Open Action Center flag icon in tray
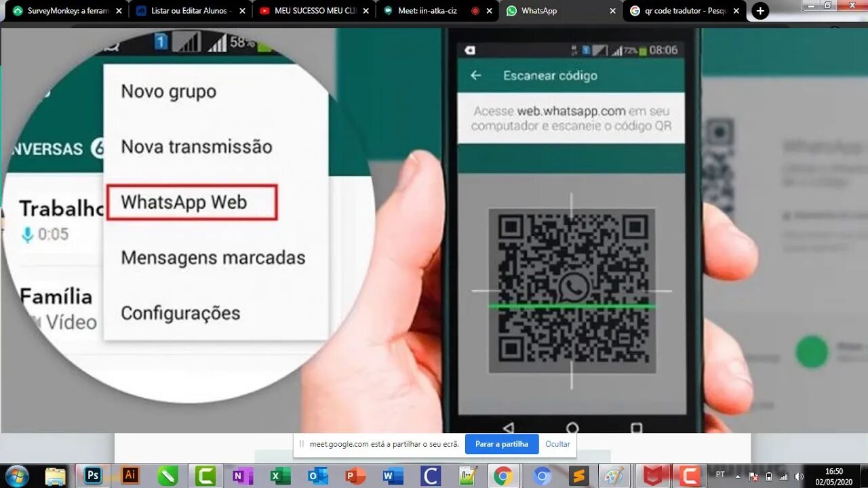The width and height of the screenshot is (868, 488). click(753, 476)
